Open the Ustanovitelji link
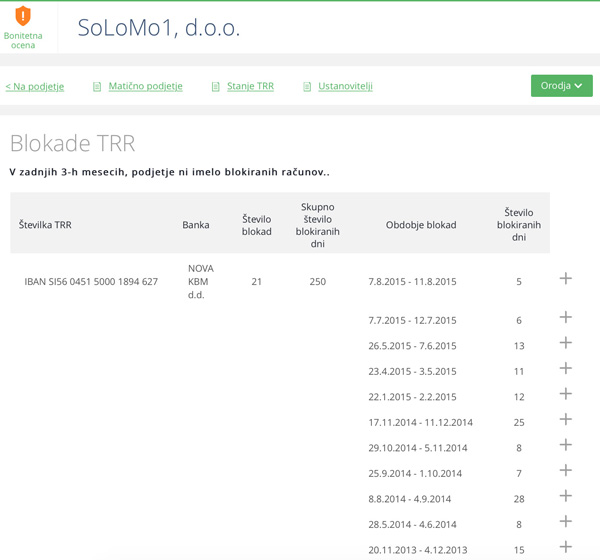The image size is (600, 560). tap(345, 87)
